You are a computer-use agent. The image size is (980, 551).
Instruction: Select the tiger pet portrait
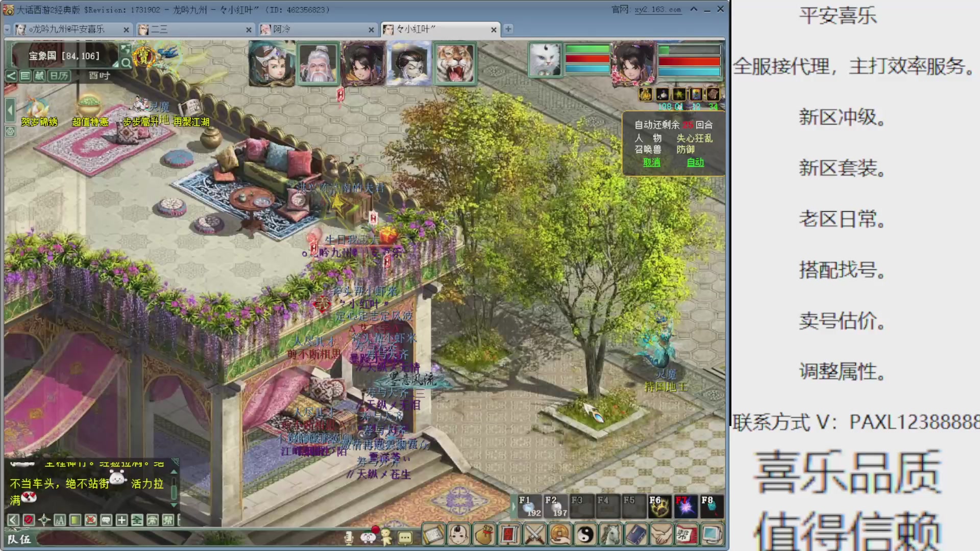[455, 63]
